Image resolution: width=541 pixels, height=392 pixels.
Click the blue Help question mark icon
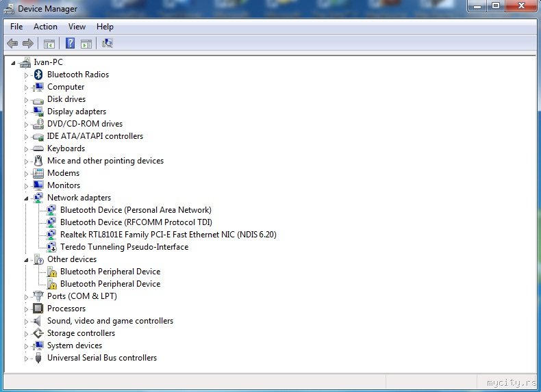pyautogui.click(x=70, y=43)
